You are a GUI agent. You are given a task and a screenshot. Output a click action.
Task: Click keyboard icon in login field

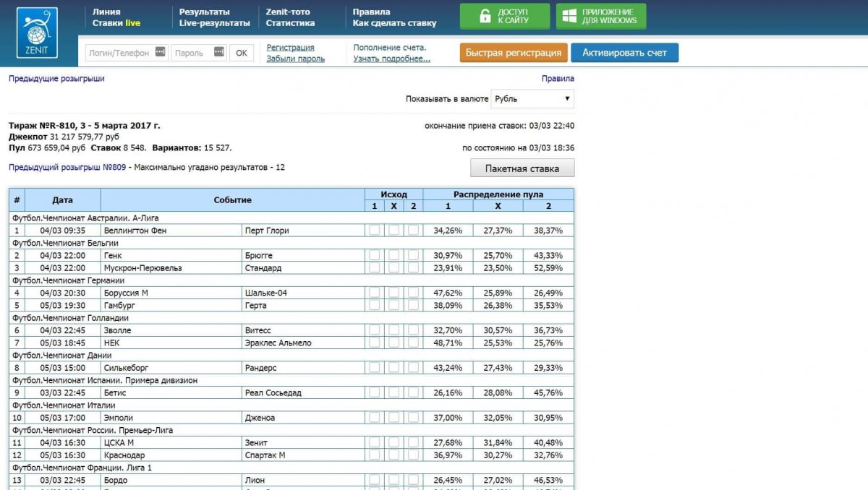click(x=160, y=52)
